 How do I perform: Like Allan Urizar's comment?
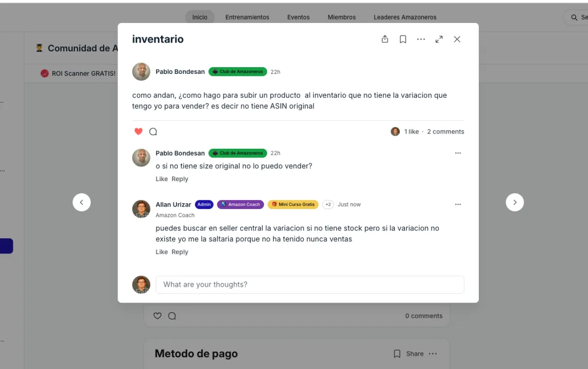(x=162, y=252)
